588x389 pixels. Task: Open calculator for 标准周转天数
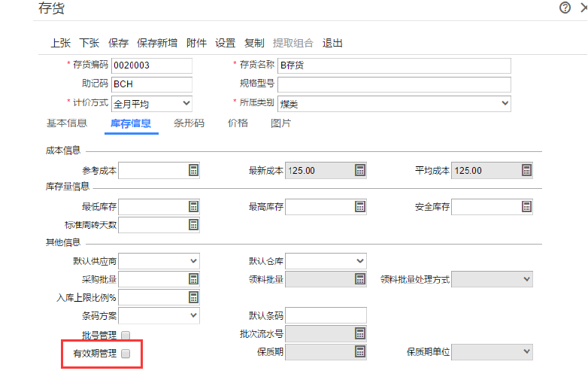click(x=193, y=225)
